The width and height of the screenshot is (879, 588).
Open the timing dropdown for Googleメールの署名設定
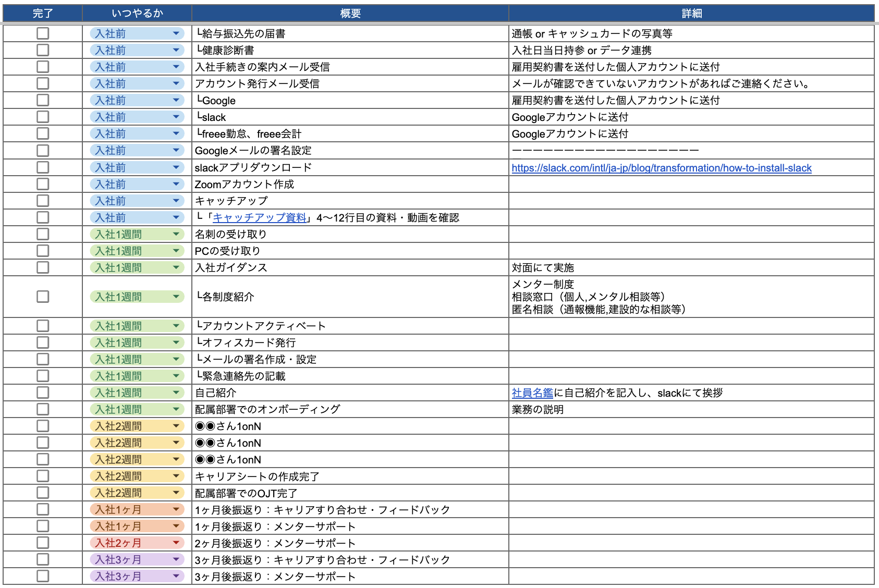pos(176,150)
